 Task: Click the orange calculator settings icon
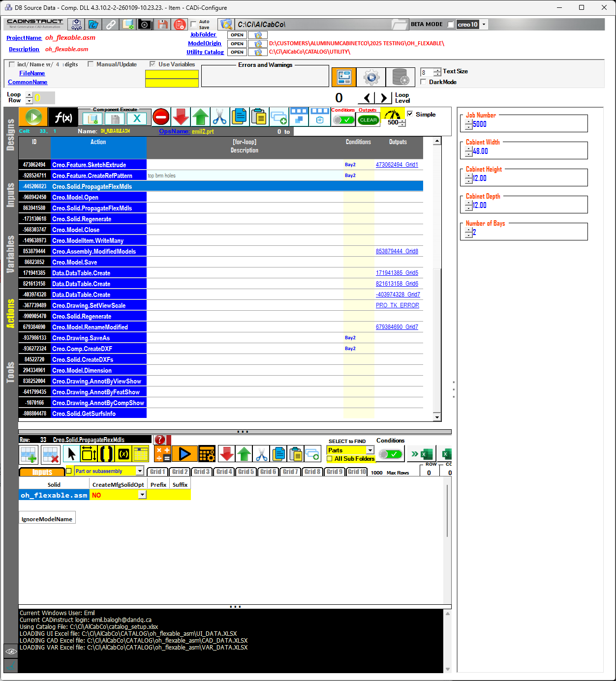pos(207,454)
